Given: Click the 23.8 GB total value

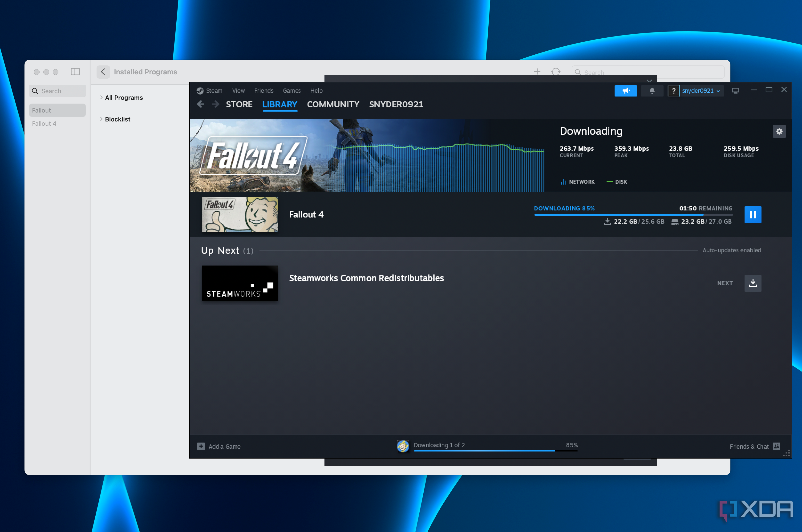Looking at the screenshot, I should point(680,148).
